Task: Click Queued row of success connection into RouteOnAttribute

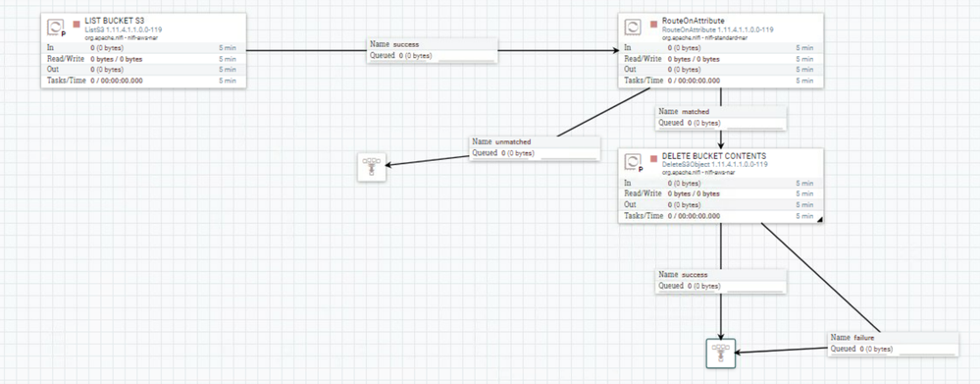Action: [x=433, y=56]
